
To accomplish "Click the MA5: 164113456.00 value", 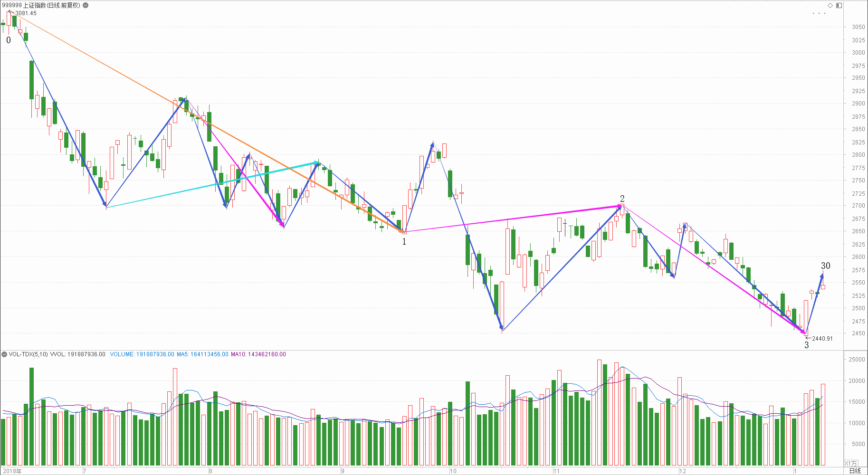I will pyautogui.click(x=202, y=354).
